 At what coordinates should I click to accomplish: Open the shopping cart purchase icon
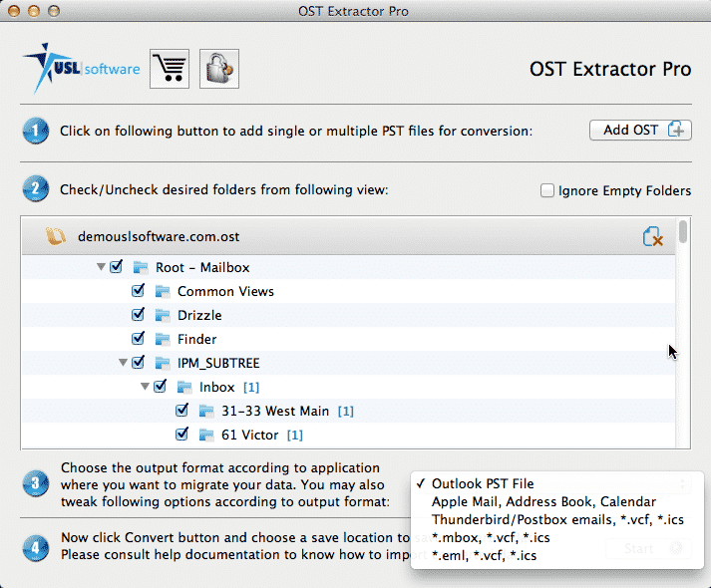tap(170, 69)
